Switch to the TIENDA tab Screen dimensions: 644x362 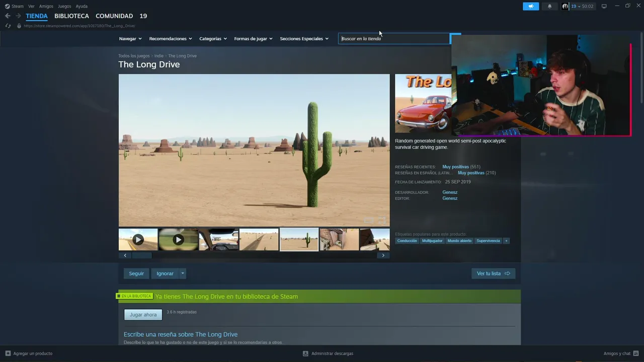37,16
